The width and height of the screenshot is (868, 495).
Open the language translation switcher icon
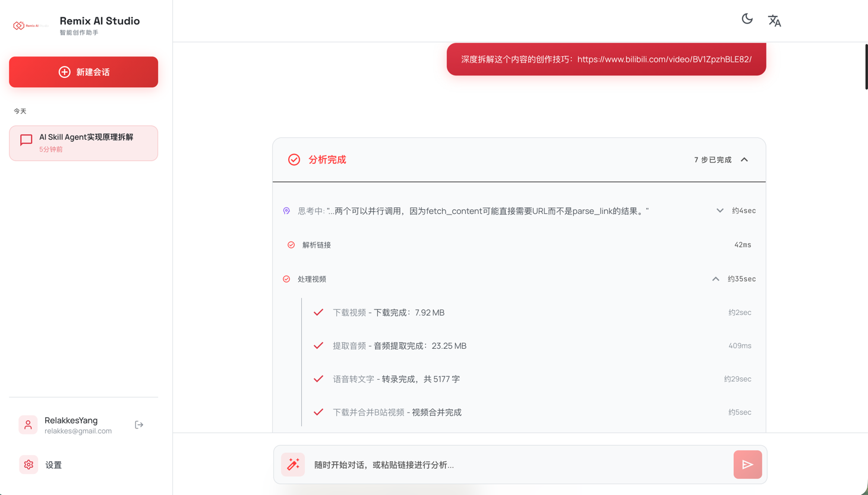coord(774,21)
